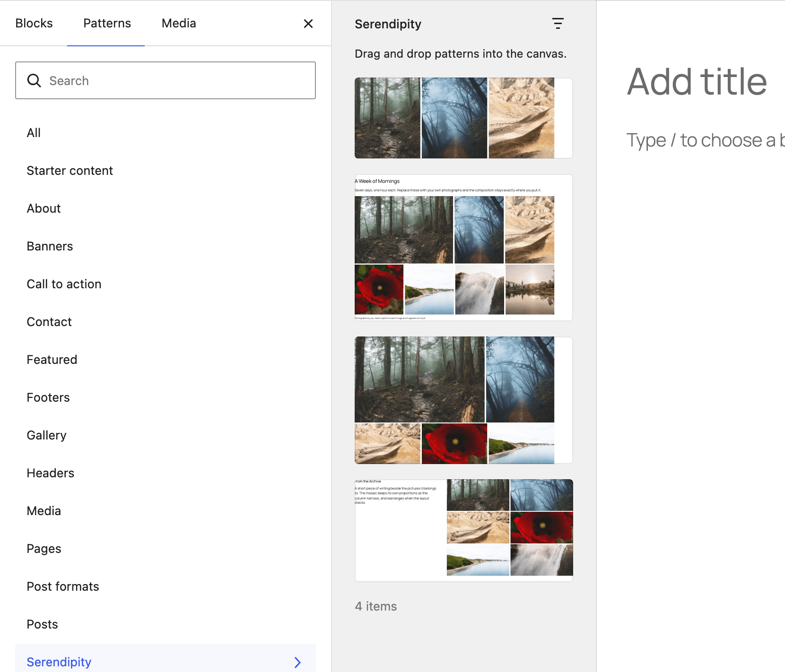The width and height of the screenshot is (785, 672).
Task: Open the Headers patterns category
Action: pyautogui.click(x=166, y=473)
